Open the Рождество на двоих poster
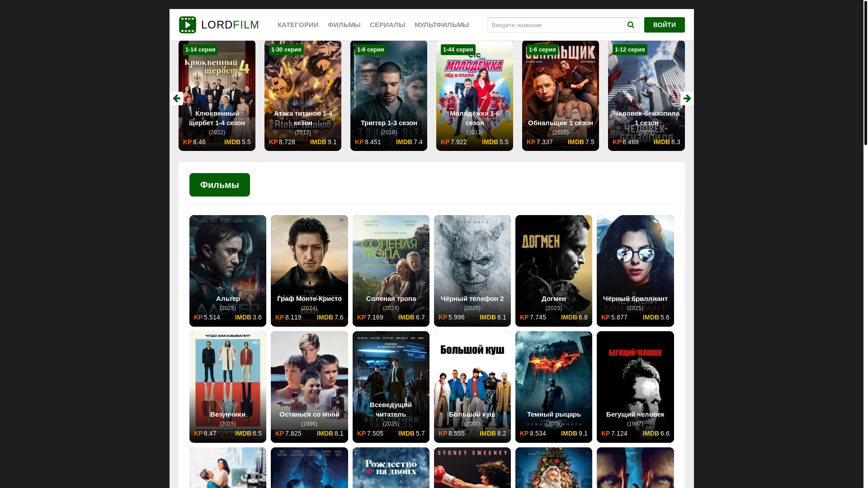The image size is (868, 488). click(x=391, y=468)
